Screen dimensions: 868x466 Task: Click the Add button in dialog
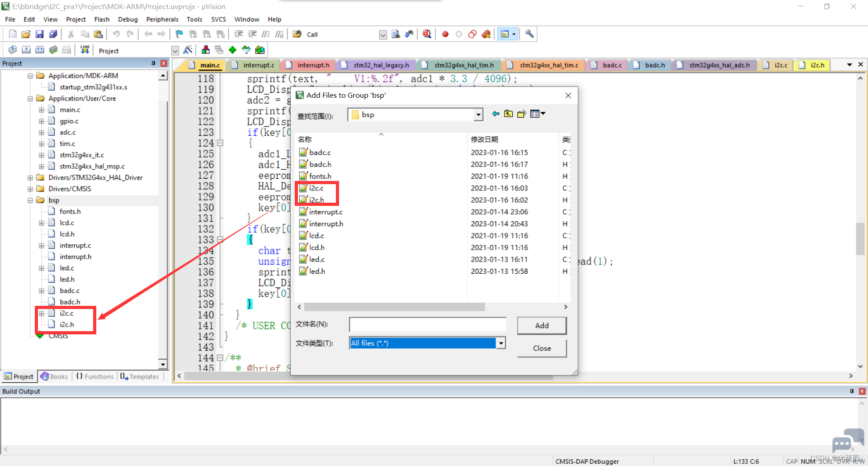(542, 326)
